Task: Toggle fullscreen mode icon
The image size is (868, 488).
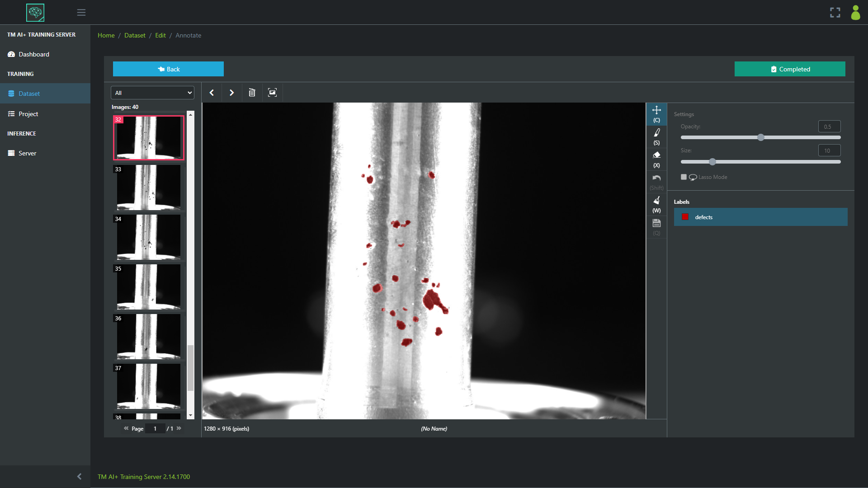Action: tap(835, 13)
